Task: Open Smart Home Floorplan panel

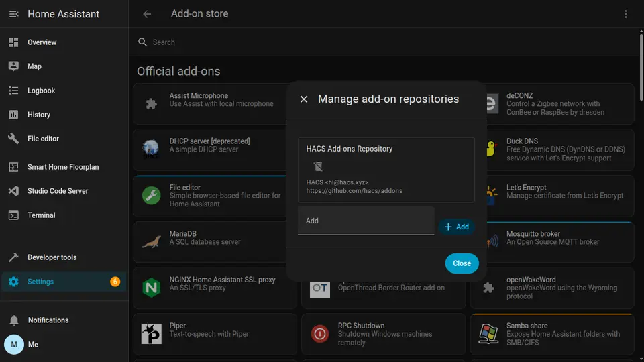Action: (64, 167)
